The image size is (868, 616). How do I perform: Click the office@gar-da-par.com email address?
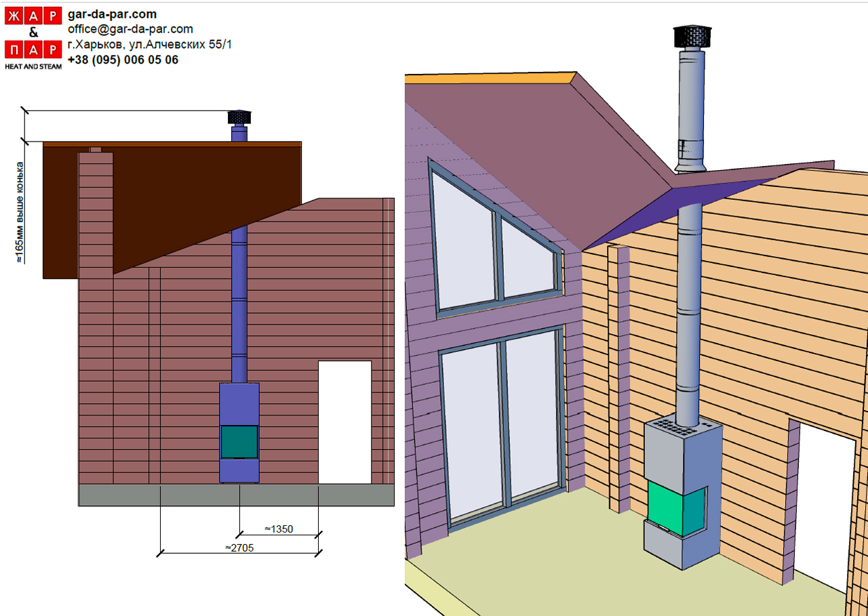130,29
